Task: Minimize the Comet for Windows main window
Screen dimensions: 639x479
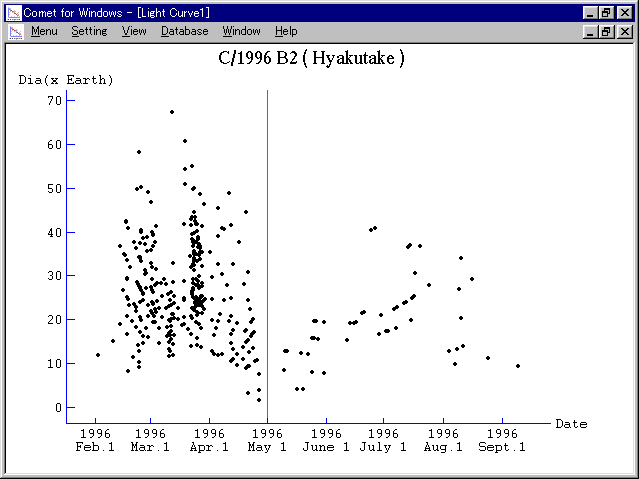Action: pyautogui.click(x=590, y=11)
